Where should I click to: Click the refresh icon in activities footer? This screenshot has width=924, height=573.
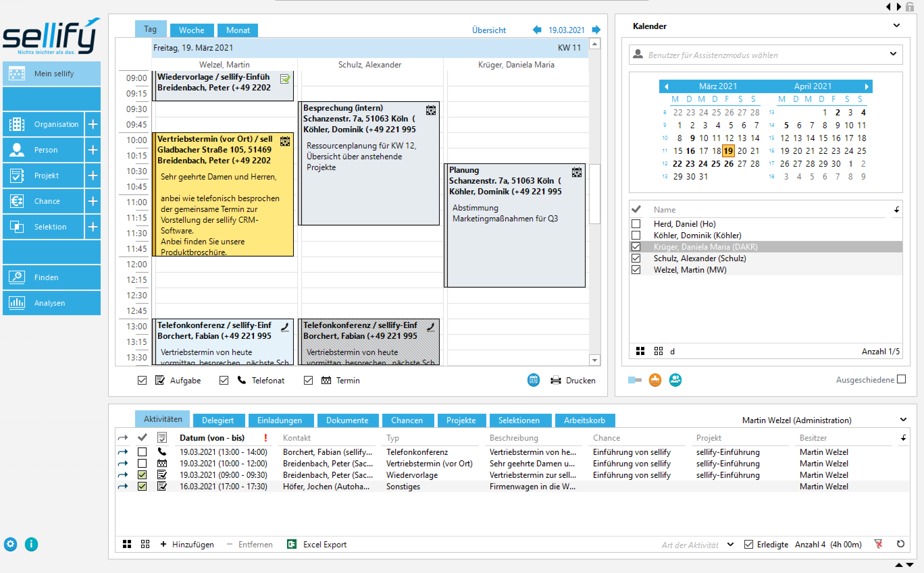point(900,544)
